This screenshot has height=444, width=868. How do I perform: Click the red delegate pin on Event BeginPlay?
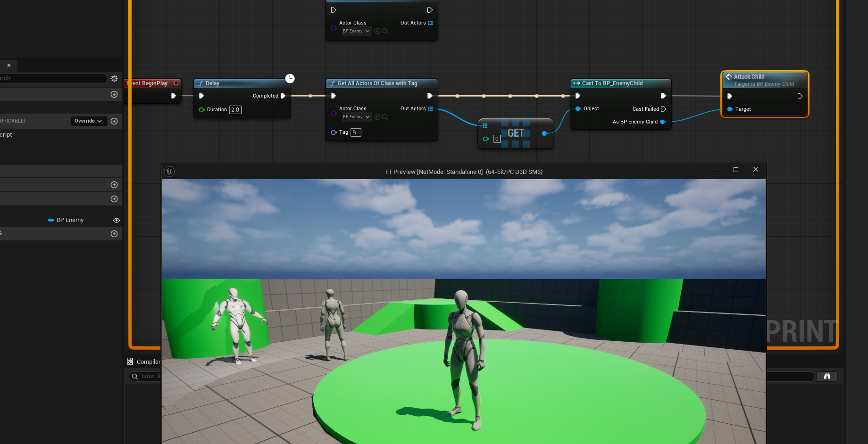[176, 83]
